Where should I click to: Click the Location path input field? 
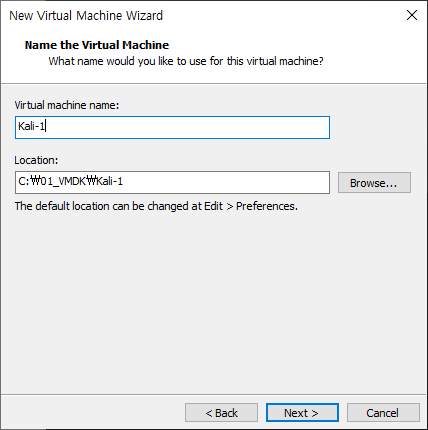(x=172, y=182)
